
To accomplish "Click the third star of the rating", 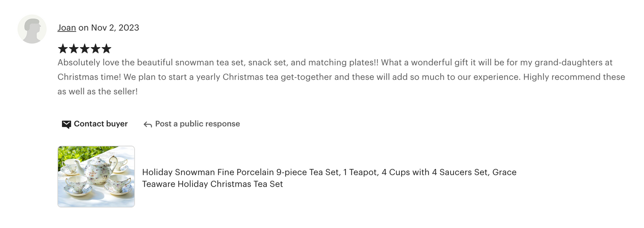I will click(84, 49).
